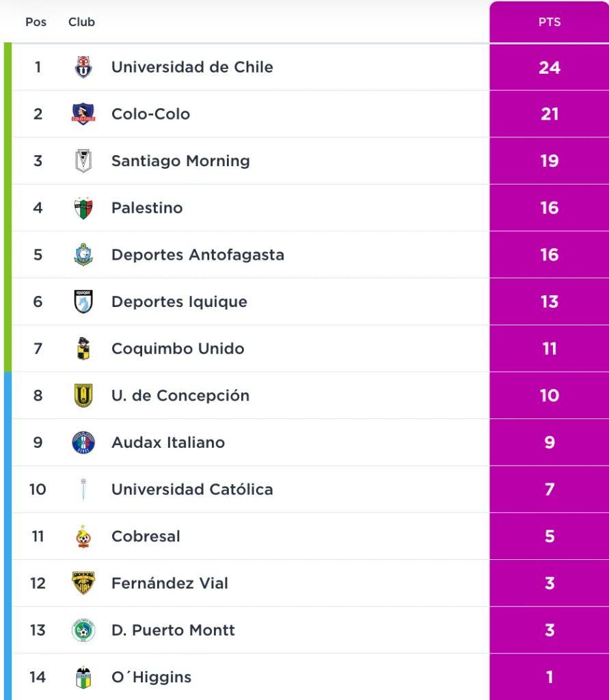Sort table by PTS column header

pyautogui.click(x=549, y=22)
